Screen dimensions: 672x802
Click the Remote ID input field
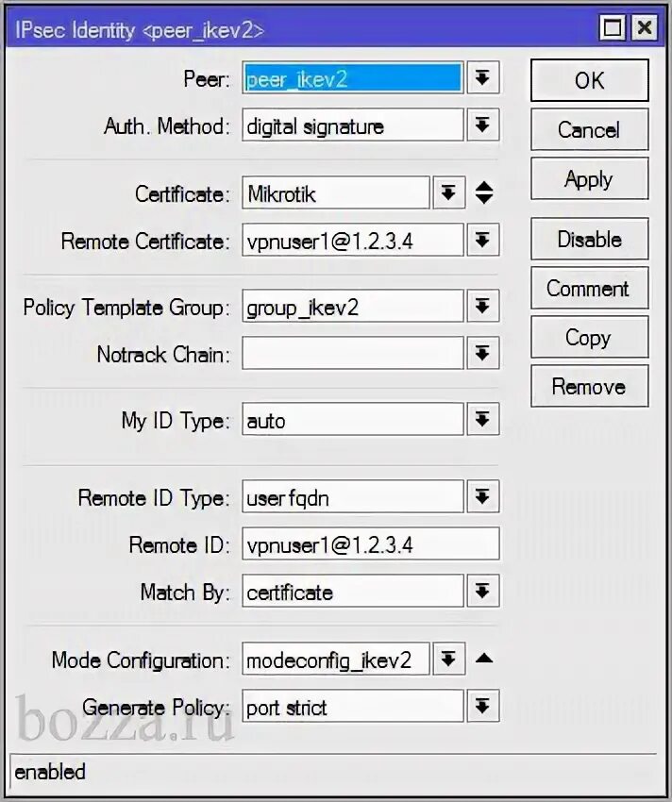click(x=371, y=543)
